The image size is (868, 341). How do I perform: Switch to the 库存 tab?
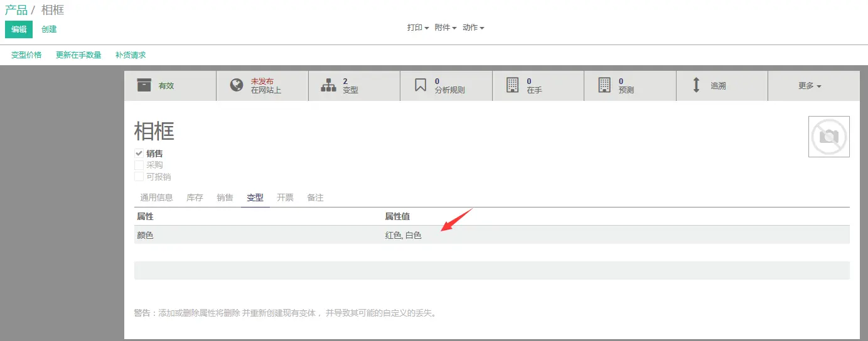tap(195, 197)
